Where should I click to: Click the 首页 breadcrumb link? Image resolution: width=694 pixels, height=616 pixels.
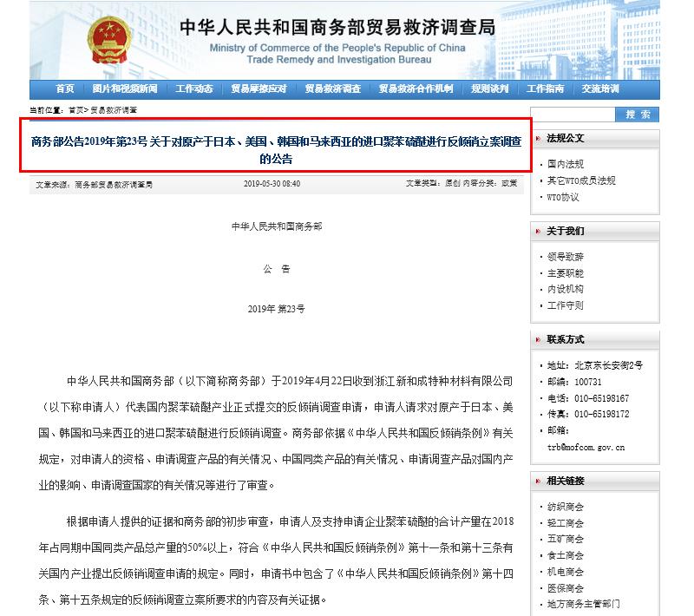point(76,110)
